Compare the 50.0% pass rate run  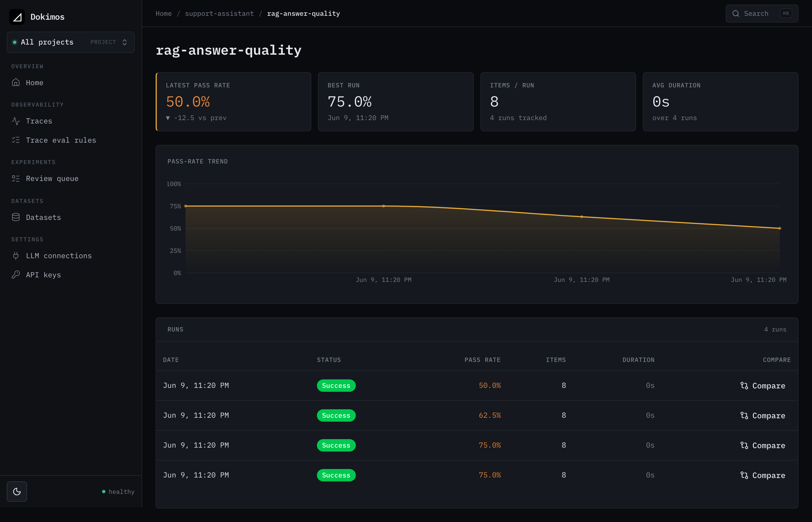click(762, 386)
